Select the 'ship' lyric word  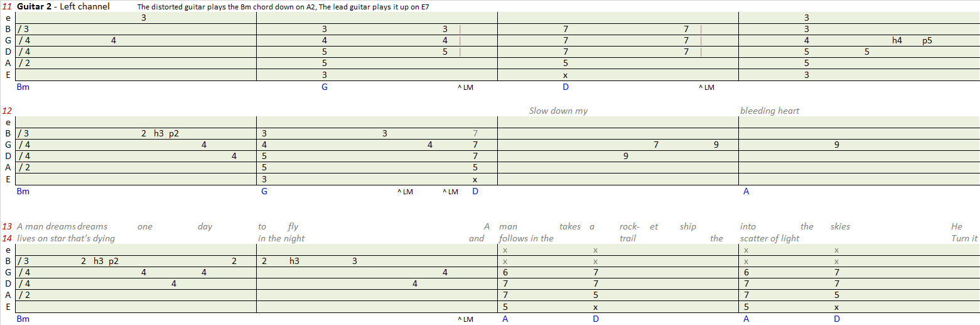click(x=688, y=226)
